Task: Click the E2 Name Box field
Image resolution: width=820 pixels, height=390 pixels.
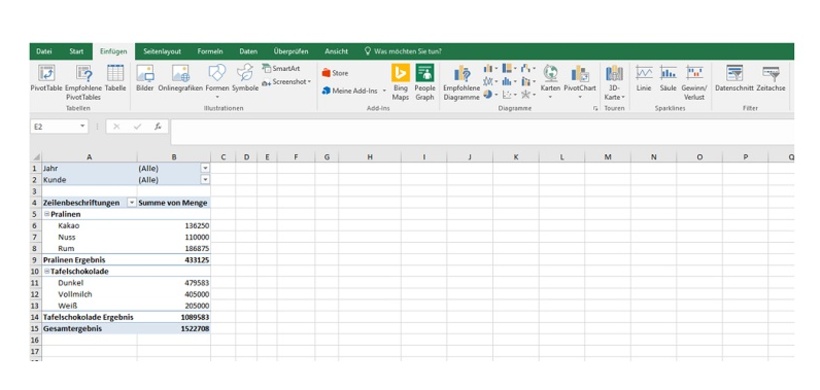Action: pos(54,127)
